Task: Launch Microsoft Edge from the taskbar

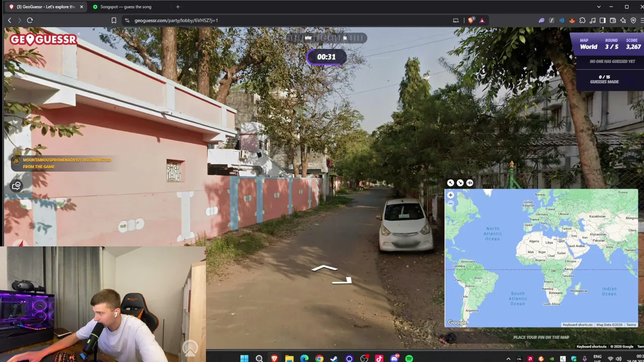Action: [x=304, y=358]
